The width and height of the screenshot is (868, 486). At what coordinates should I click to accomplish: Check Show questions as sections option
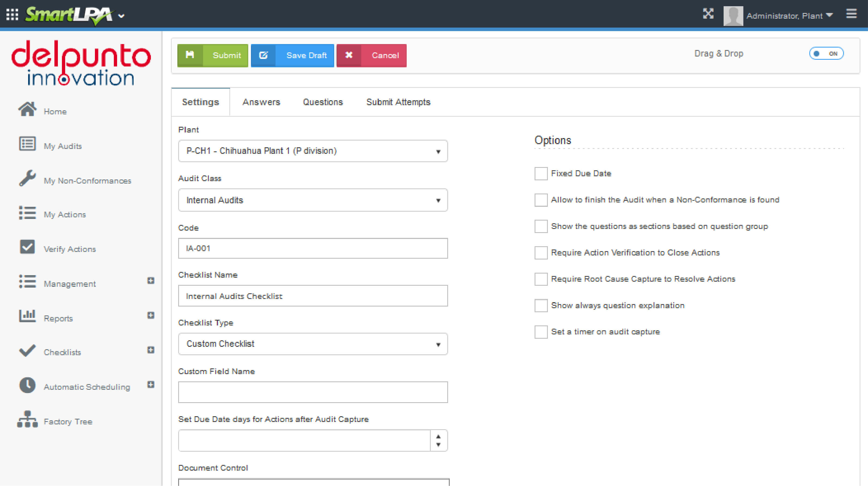click(541, 226)
